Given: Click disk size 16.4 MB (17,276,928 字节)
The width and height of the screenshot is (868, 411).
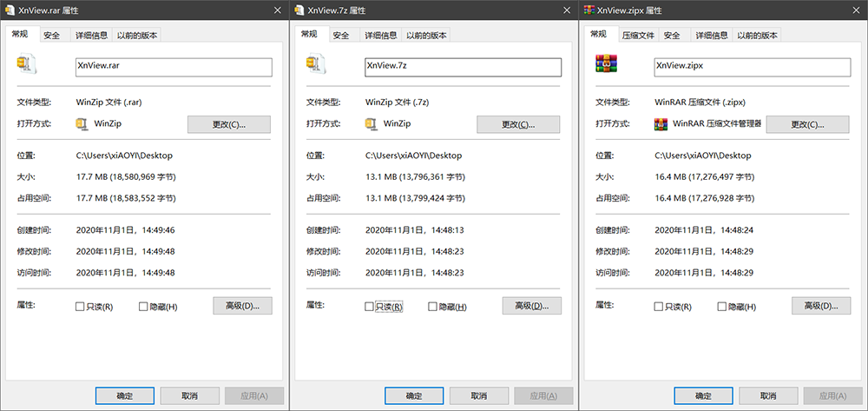Looking at the screenshot, I should [x=705, y=198].
